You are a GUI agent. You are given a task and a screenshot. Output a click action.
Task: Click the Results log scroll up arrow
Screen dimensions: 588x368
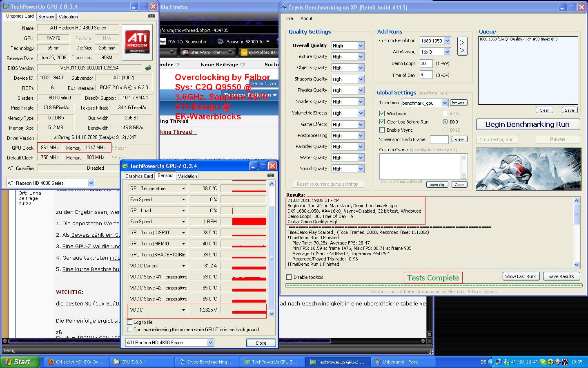[577, 200]
